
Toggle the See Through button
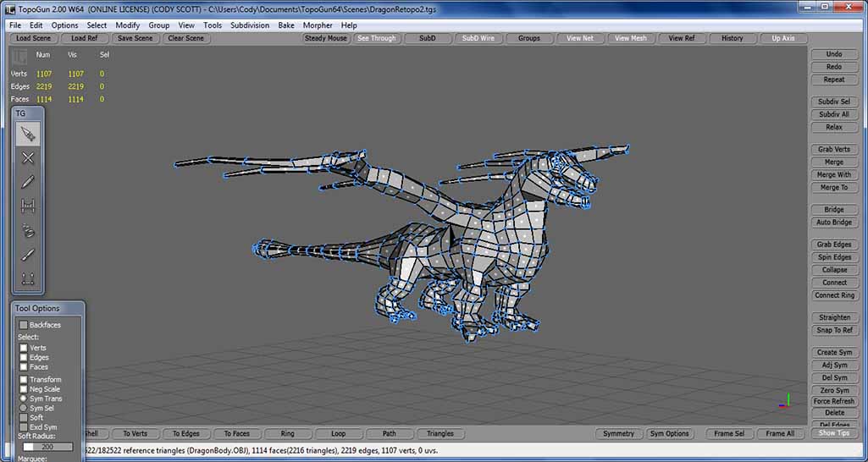[377, 38]
